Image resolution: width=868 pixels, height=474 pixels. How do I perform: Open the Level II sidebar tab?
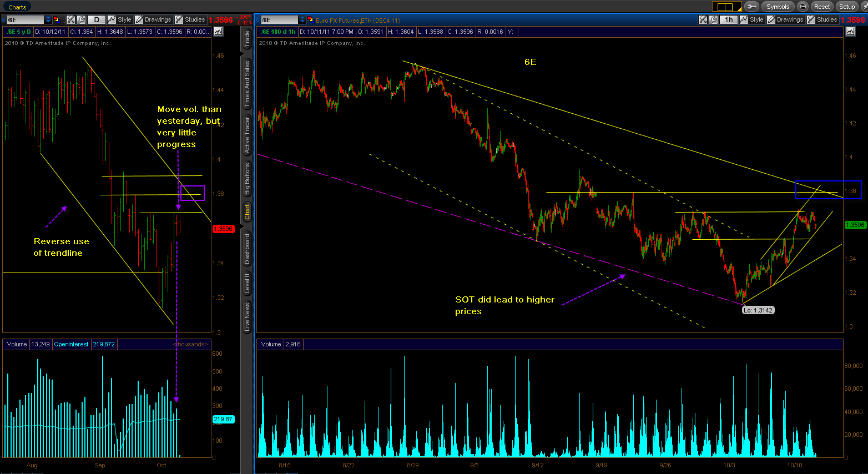point(247,283)
